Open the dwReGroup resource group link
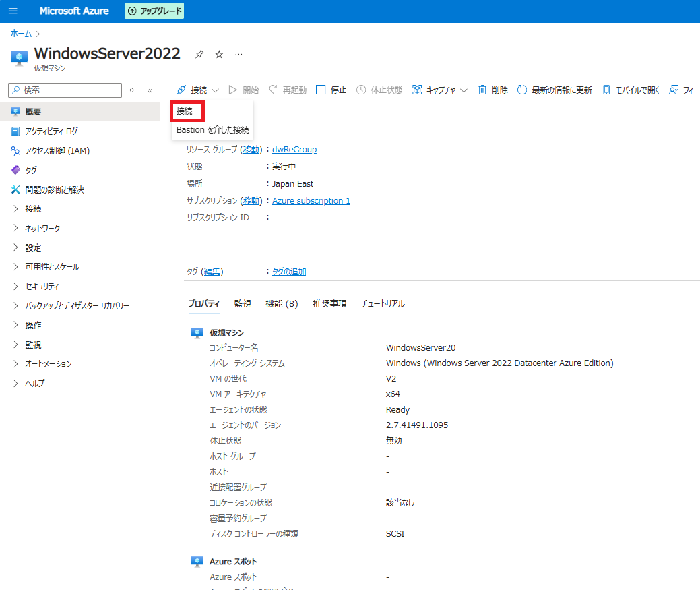700x590 pixels. pyautogui.click(x=294, y=150)
